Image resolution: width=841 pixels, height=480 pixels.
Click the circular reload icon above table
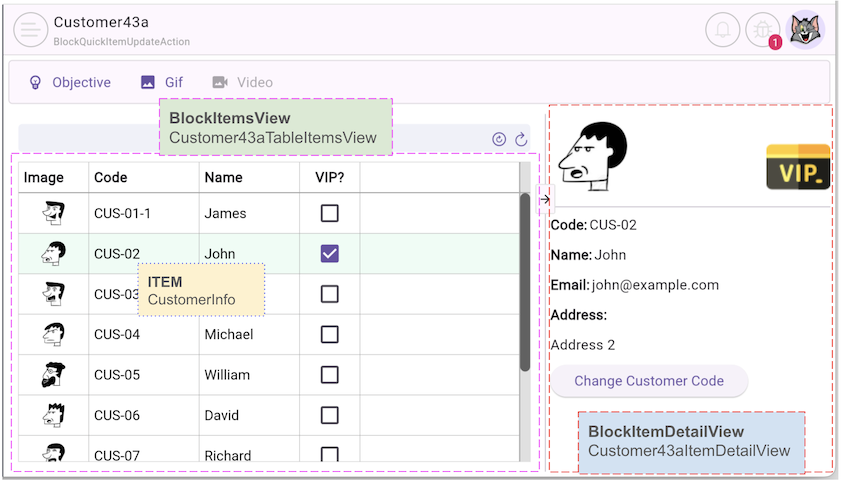coord(499,139)
